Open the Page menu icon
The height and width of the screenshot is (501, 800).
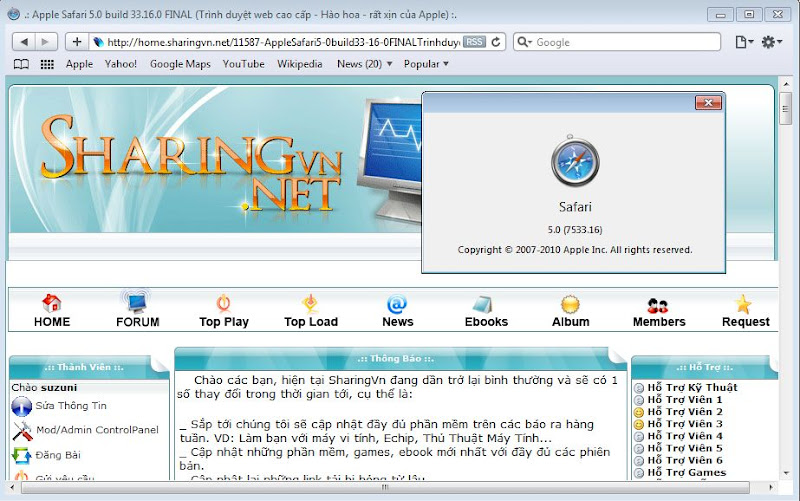point(744,42)
